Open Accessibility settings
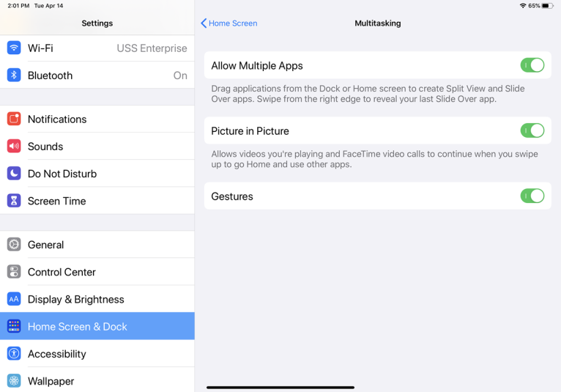Screen dimensions: 561x392 coord(97,353)
